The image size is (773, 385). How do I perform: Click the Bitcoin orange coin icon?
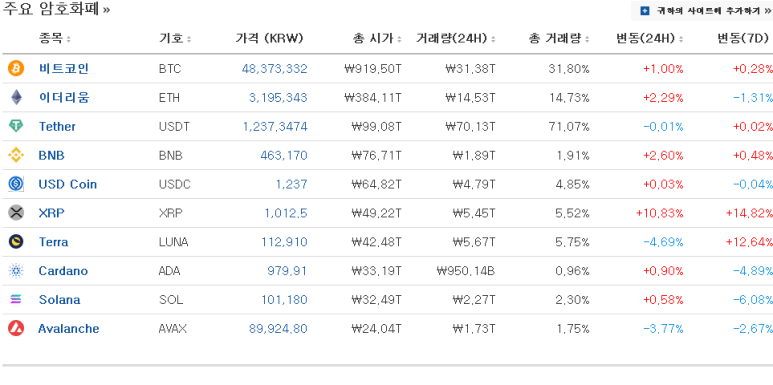coord(16,68)
